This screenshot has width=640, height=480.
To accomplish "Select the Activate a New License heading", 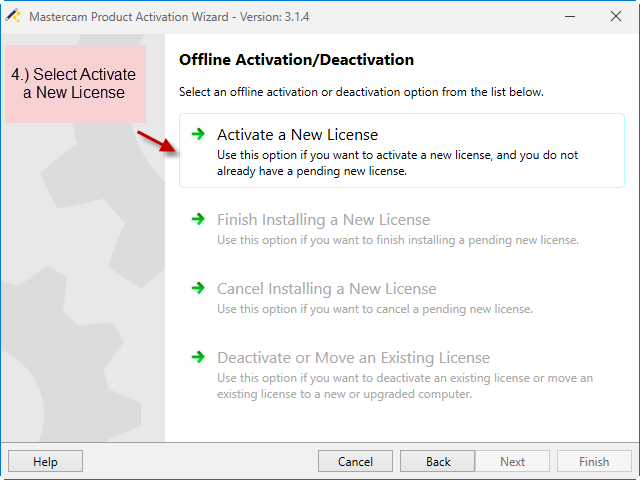I will tap(297, 135).
